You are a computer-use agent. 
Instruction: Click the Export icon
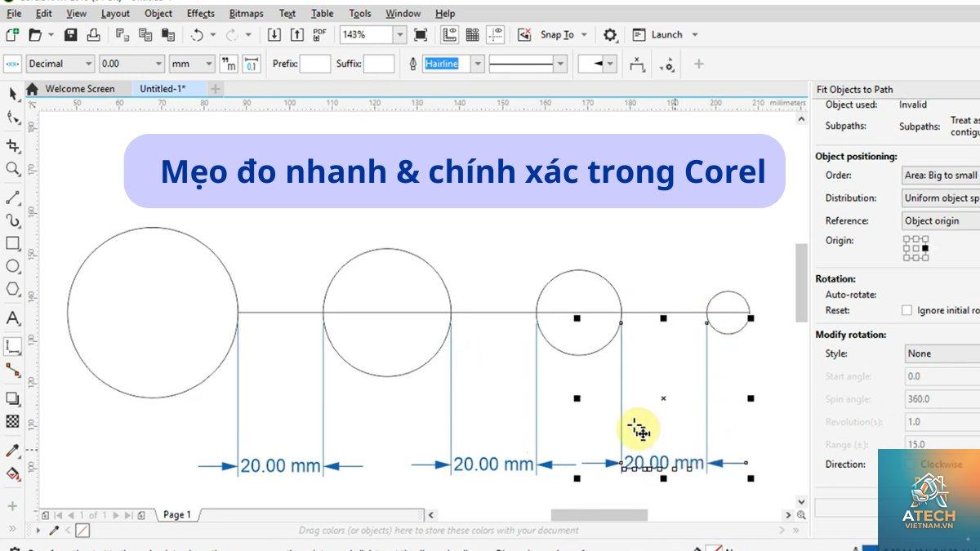pyautogui.click(x=297, y=34)
